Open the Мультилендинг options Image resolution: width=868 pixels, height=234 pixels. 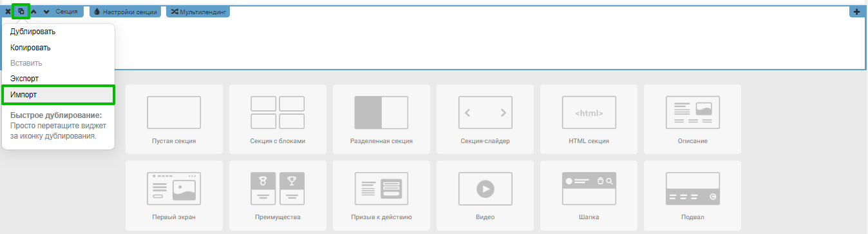coord(198,12)
